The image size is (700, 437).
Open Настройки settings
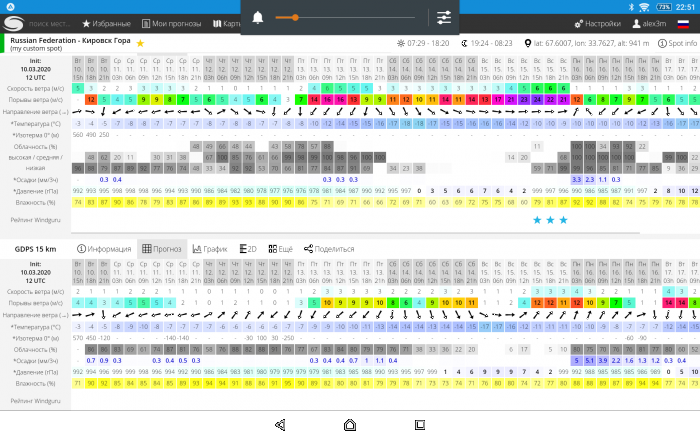coord(597,24)
